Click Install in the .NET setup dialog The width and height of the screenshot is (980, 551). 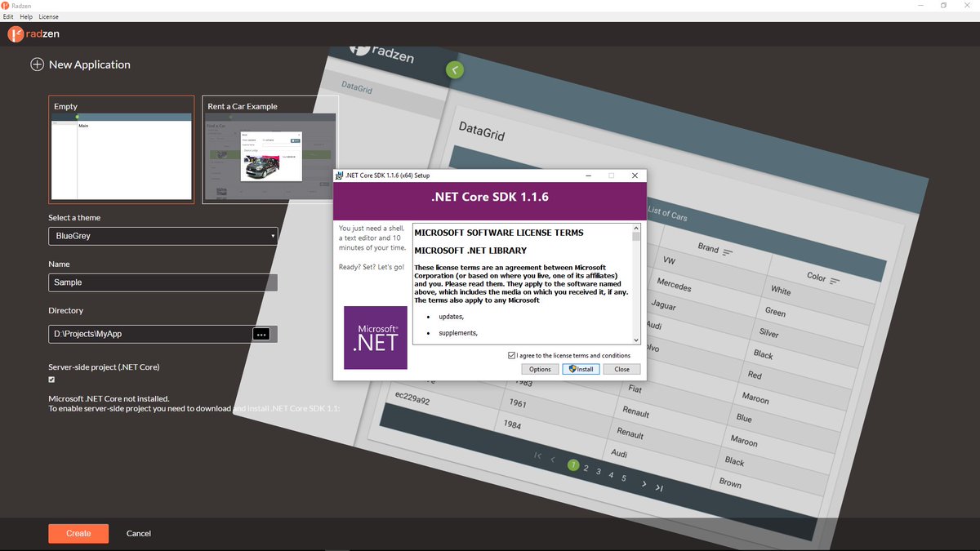(x=581, y=369)
